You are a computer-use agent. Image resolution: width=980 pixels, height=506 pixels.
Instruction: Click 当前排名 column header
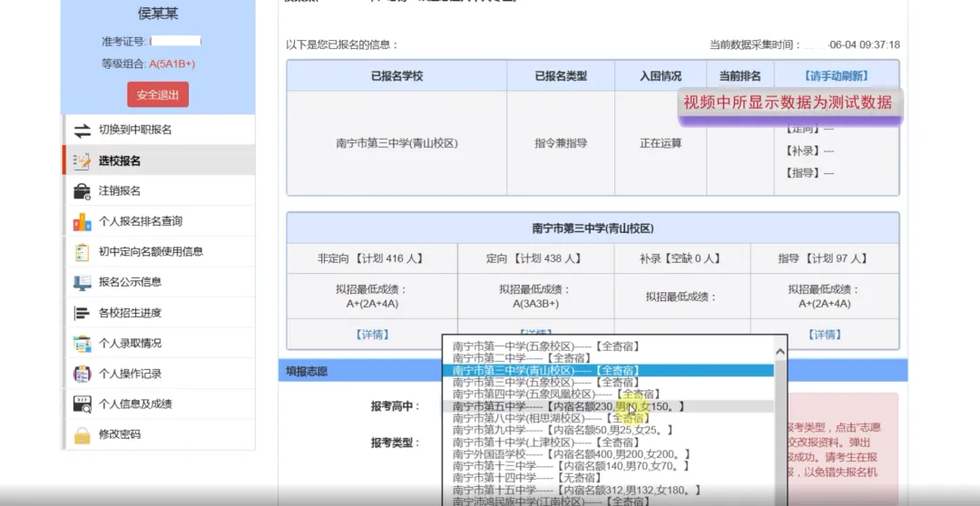click(x=740, y=76)
